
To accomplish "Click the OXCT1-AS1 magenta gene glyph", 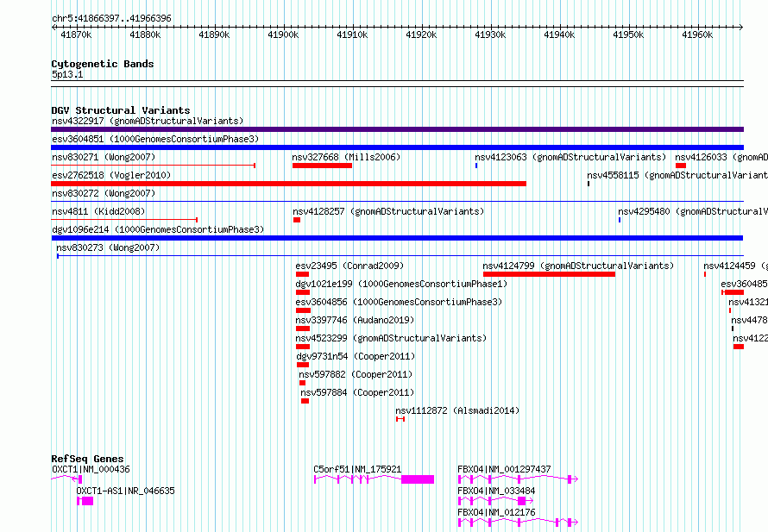I will point(85,501).
